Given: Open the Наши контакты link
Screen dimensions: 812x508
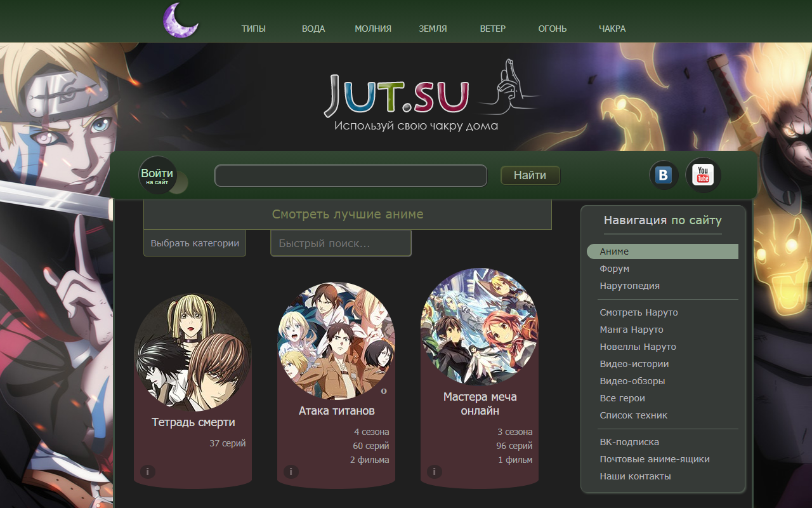Looking at the screenshot, I should [635, 476].
